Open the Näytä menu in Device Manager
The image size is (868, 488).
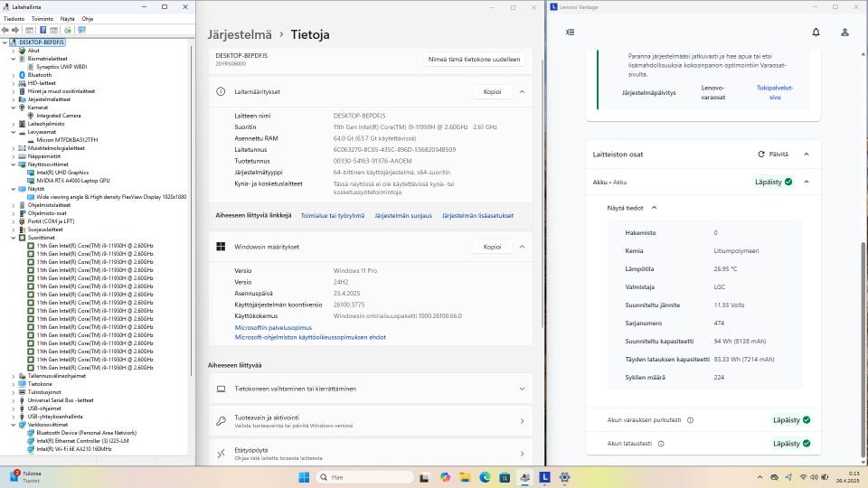(x=68, y=18)
